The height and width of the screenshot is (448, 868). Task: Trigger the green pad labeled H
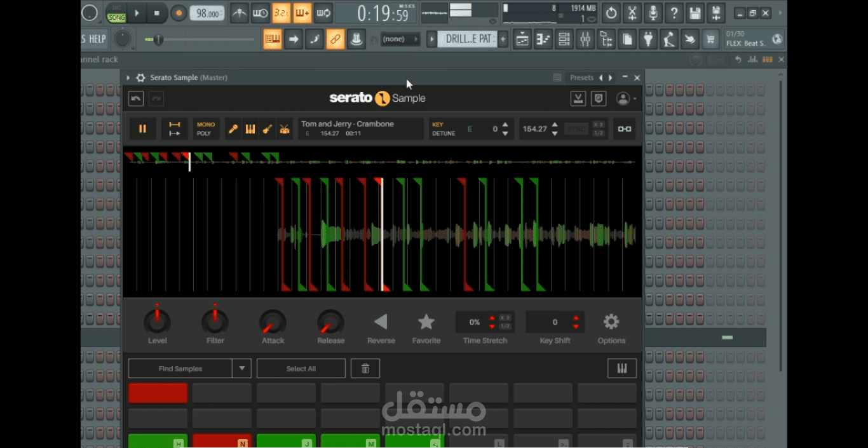pyautogui.click(x=158, y=441)
